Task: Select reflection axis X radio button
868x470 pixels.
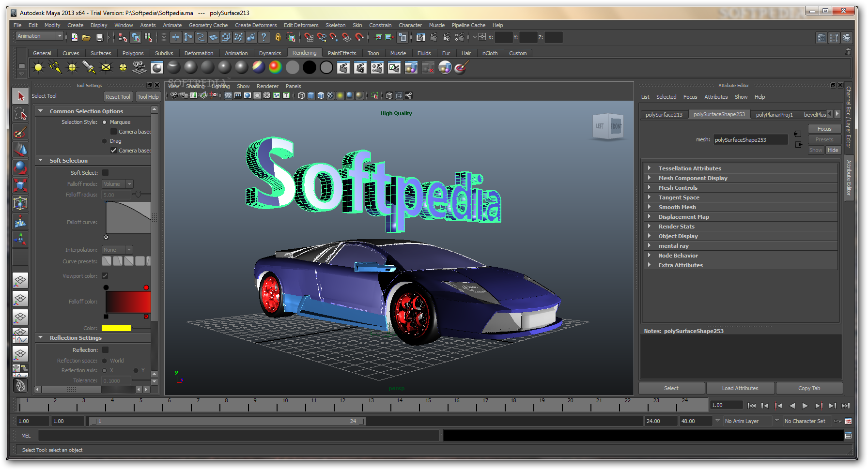Action: click(x=104, y=370)
